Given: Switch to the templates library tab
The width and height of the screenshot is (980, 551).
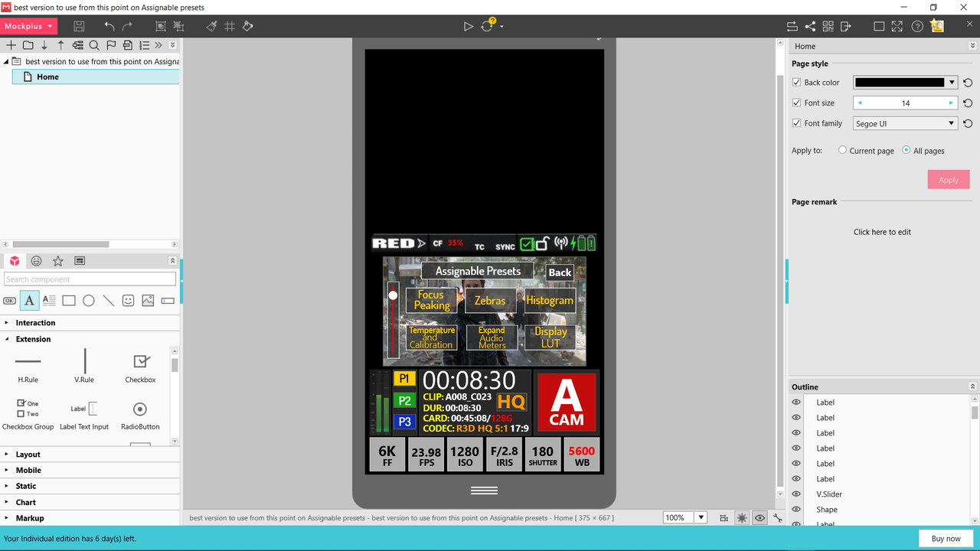Looking at the screenshot, I should [x=79, y=261].
